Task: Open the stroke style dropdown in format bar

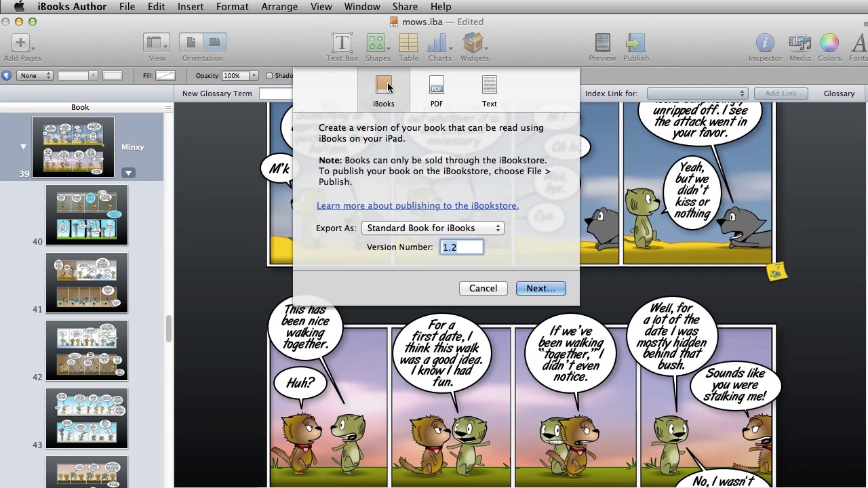Action: [78, 75]
